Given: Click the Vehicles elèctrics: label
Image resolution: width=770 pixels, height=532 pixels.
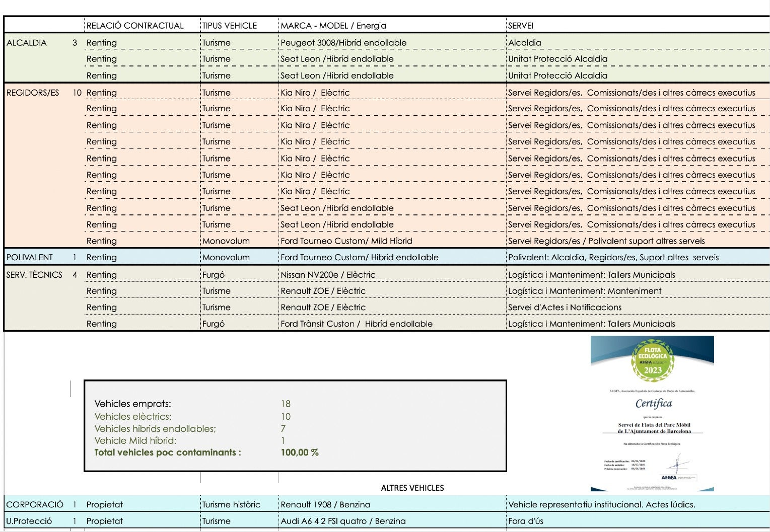Looking at the screenshot, I should click(133, 417).
